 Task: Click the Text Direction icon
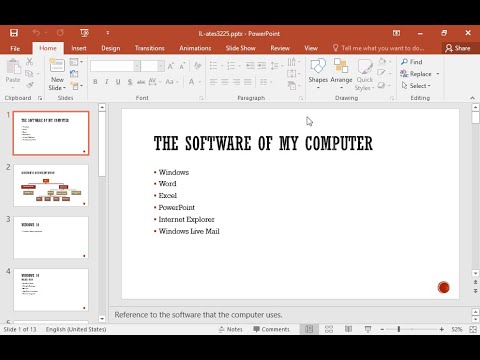point(293,62)
